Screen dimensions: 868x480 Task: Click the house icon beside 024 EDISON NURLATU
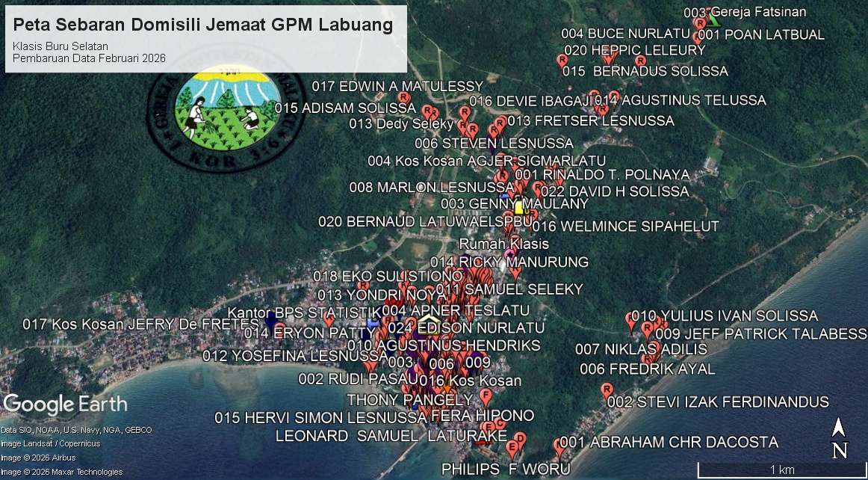coord(429,322)
